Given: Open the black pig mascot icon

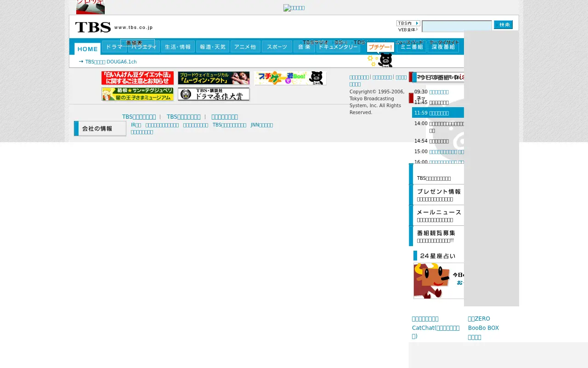Looking at the screenshot, I should click(x=386, y=60).
